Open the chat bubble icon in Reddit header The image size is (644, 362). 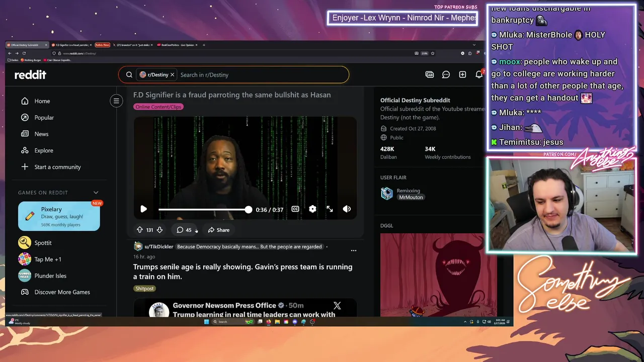coord(446,74)
